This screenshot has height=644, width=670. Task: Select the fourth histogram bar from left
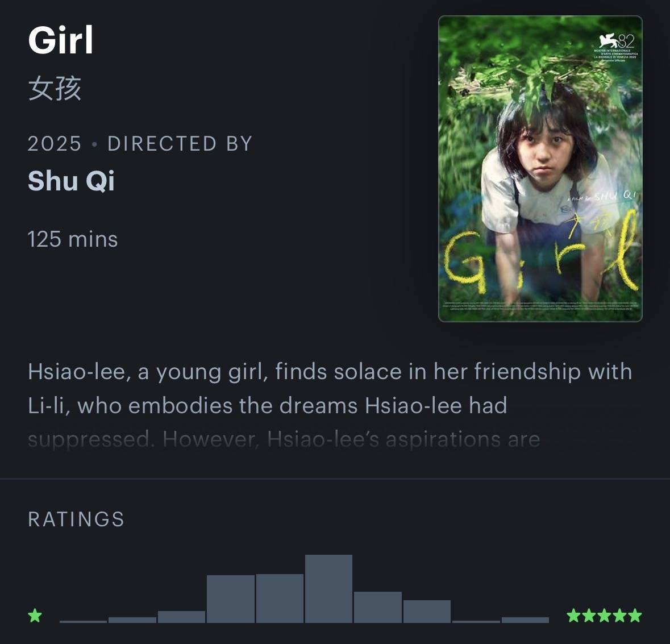(230, 599)
